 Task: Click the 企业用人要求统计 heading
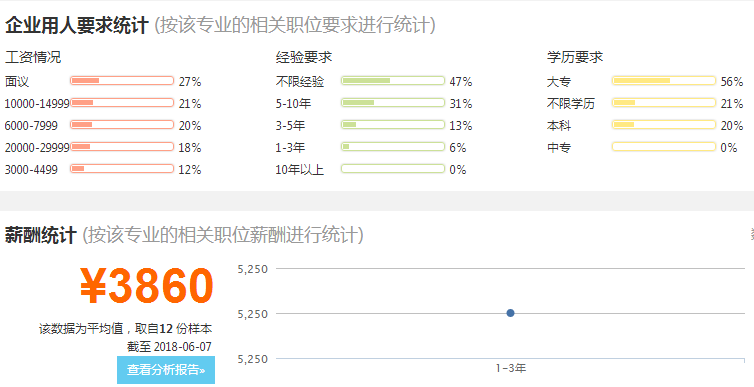76,25
